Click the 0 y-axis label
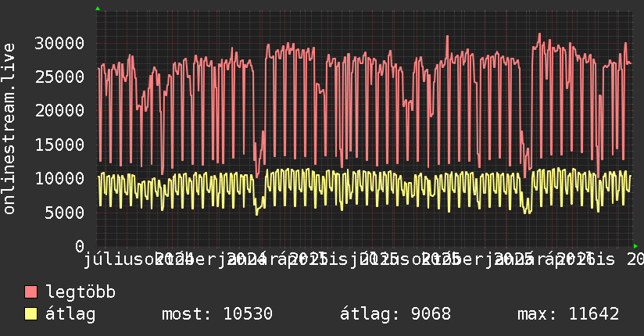Viewport: 644px width, 336px height. tap(80, 246)
